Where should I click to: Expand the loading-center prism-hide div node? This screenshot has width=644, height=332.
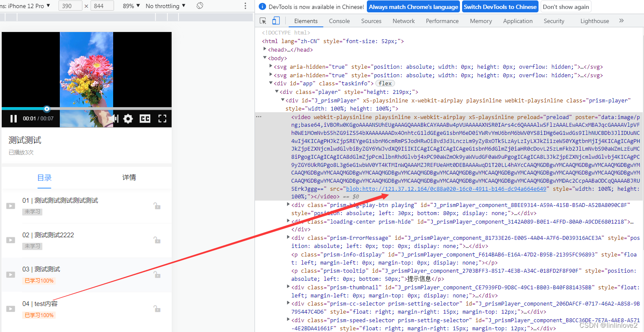[x=288, y=221]
